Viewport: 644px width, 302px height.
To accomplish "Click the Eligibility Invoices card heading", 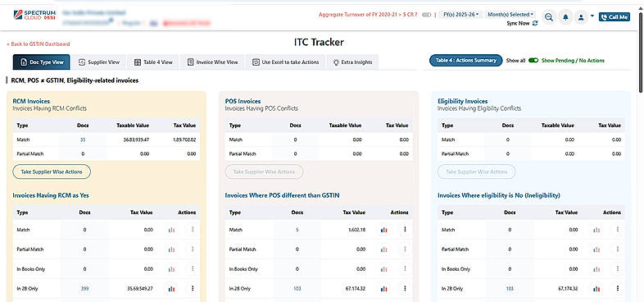I will point(462,101).
